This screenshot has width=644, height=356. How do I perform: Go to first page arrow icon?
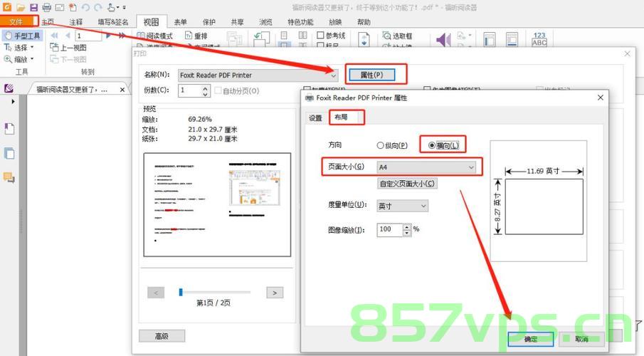coord(54,36)
